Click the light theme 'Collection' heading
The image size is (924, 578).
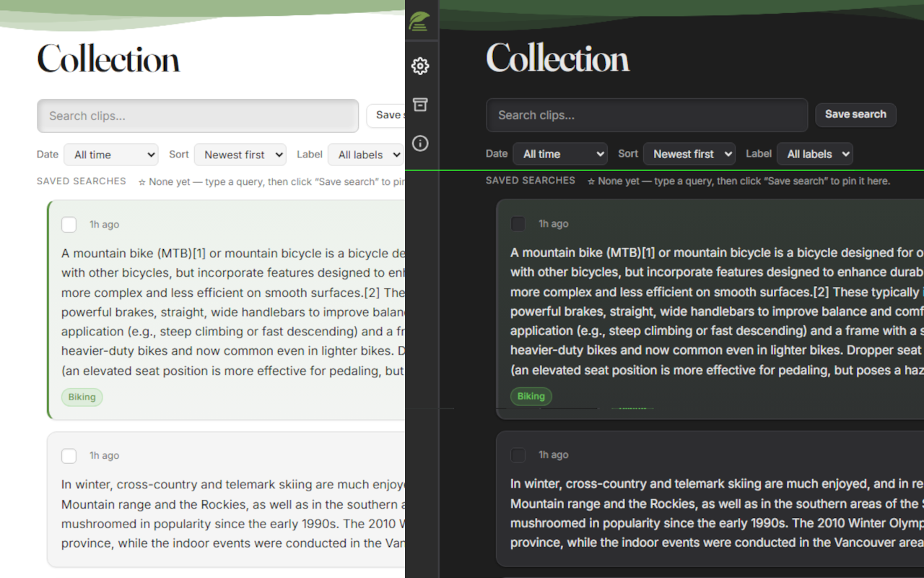click(x=108, y=59)
